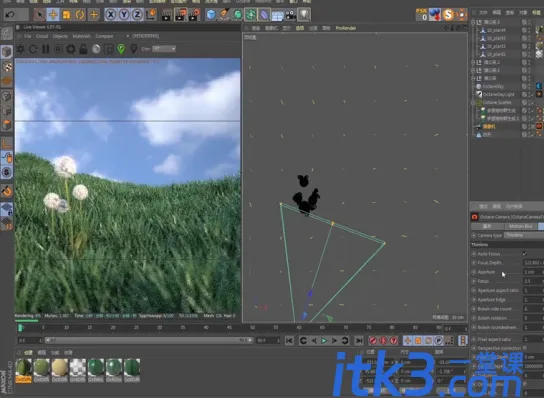Select the first green material swatch
The width and height of the screenshot is (544, 398).
(24, 368)
